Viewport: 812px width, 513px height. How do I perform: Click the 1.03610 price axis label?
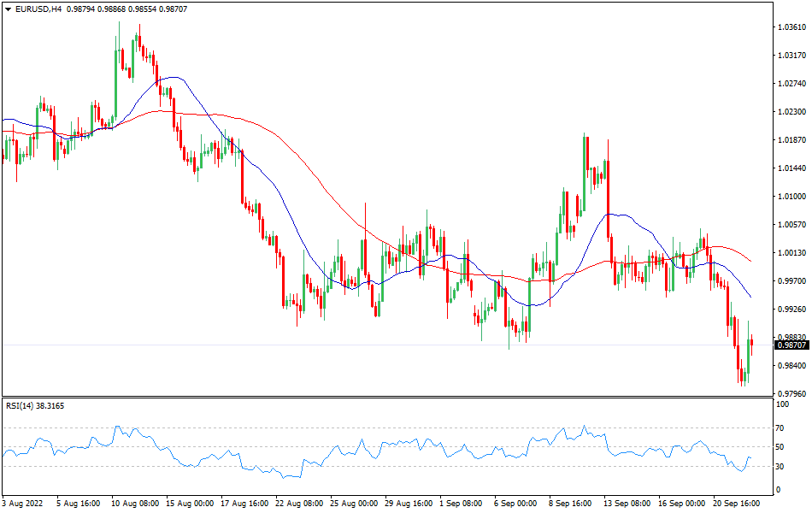pos(794,27)
